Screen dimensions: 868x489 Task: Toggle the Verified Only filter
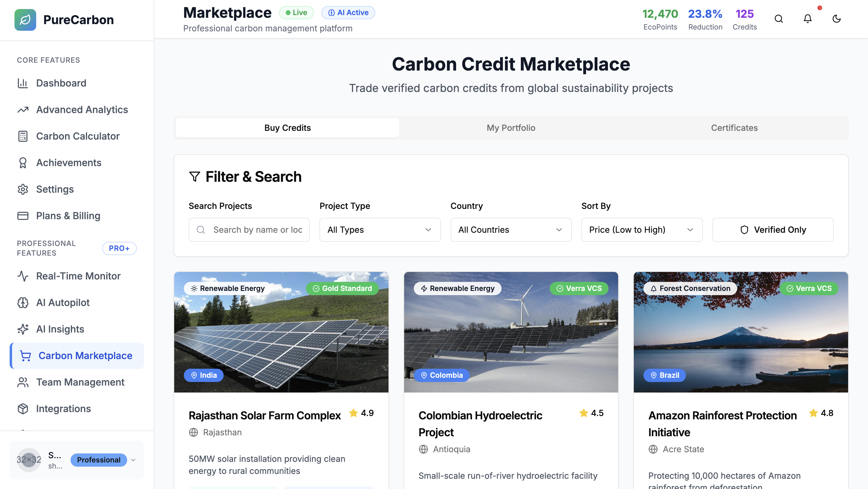(x=773, y=229)
